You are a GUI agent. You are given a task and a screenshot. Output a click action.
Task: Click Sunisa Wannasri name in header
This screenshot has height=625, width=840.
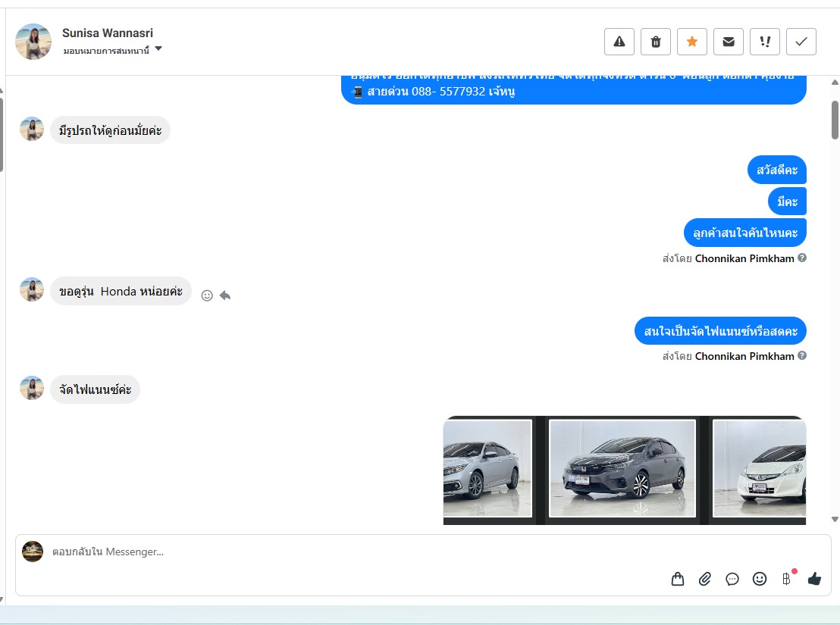click(x=108, y=33)
